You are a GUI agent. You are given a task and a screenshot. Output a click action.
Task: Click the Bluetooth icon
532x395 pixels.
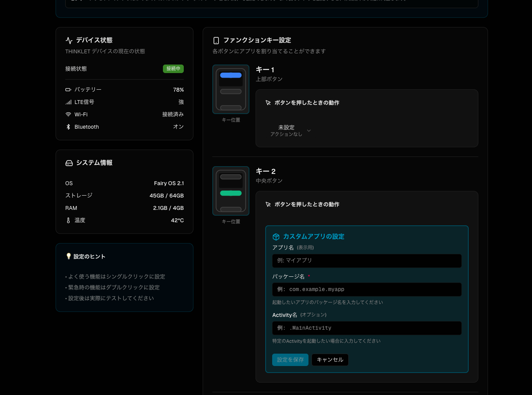[68, 127]
